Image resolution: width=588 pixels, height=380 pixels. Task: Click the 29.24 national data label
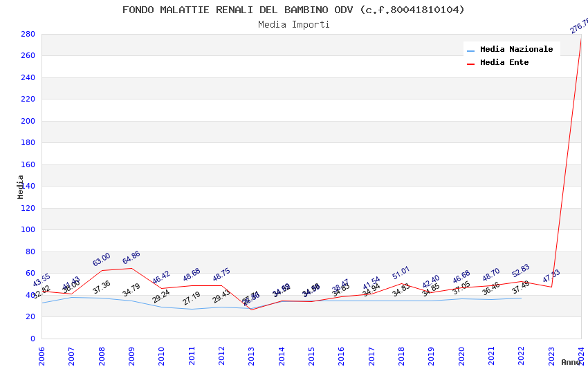tap(161, 296)
